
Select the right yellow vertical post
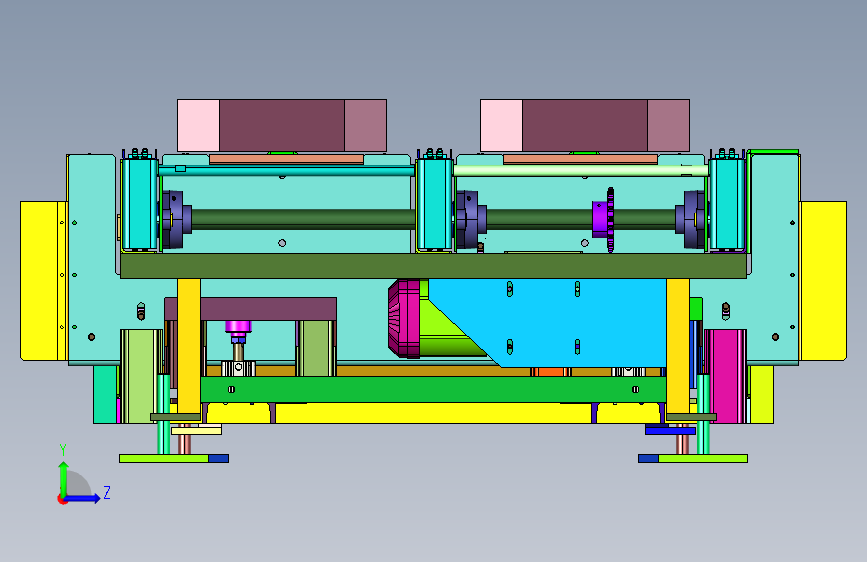[678, 346]
